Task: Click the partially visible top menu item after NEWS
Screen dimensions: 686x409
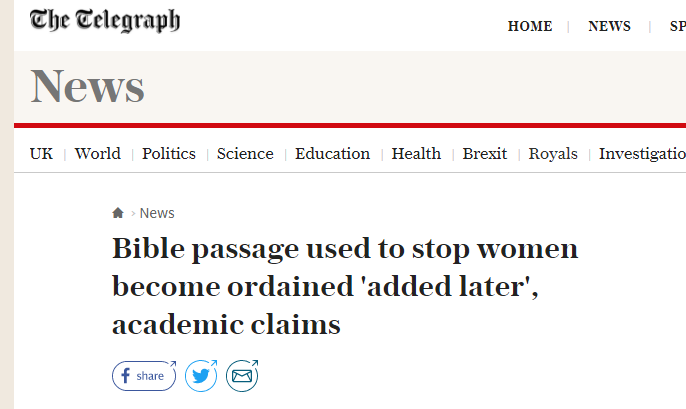Action: pos(677,26)
